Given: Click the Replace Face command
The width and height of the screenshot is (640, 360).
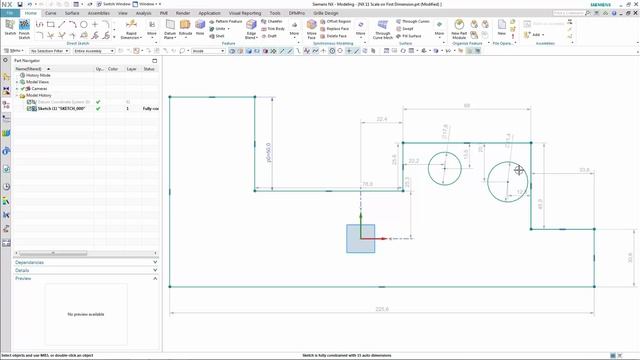Looking at the screenshot, I should 335,29.
